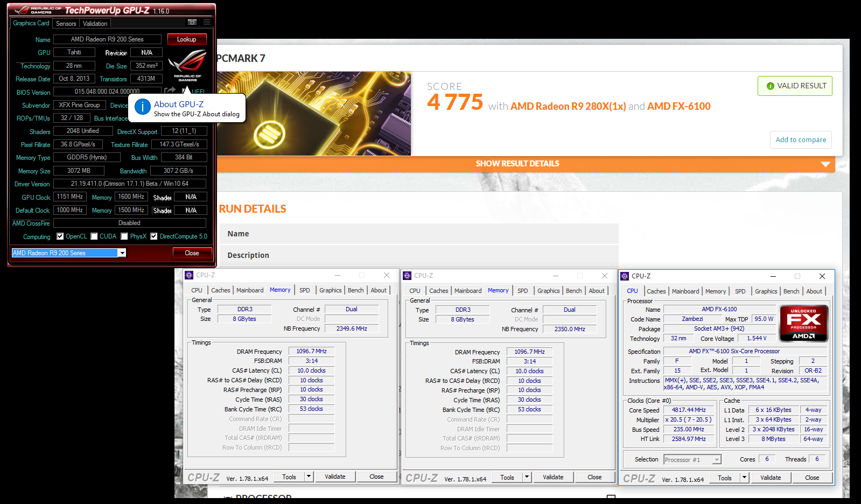
Task: Click the AMD CrossFire Disabled field
Action: coord(130,223)
